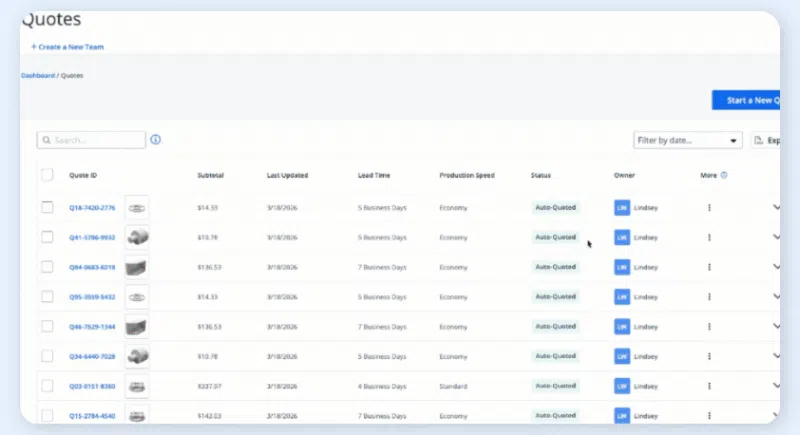Open more actions menu for quote Q18-7420-2776
Viewport: 800px width, 435px height.
click(709, 208)
